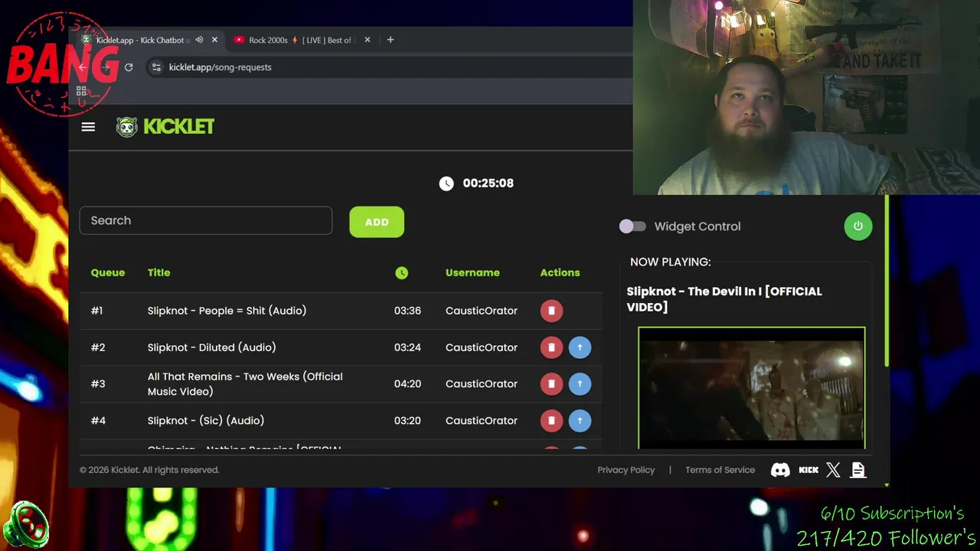Delete All That Remains - Two Weeks

click(551, 383)
